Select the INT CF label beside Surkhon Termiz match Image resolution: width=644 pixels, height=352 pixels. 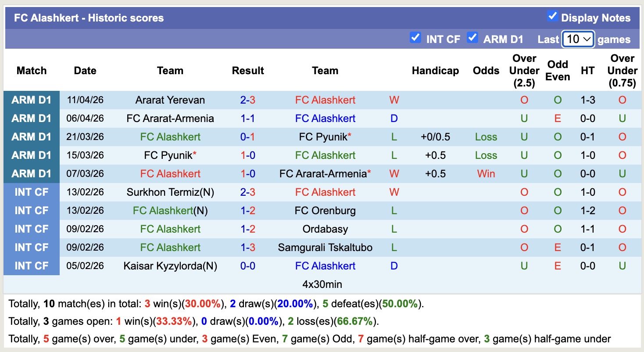(31, 192)
